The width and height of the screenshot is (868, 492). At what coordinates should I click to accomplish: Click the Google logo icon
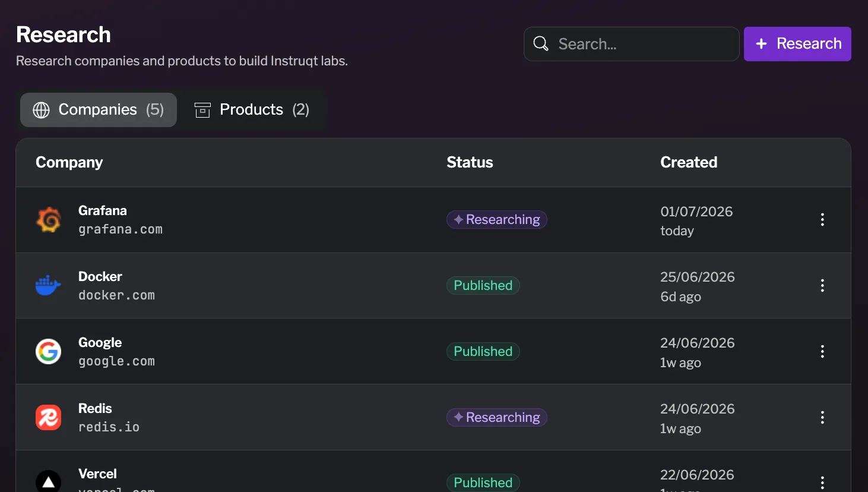click(48, 352)
